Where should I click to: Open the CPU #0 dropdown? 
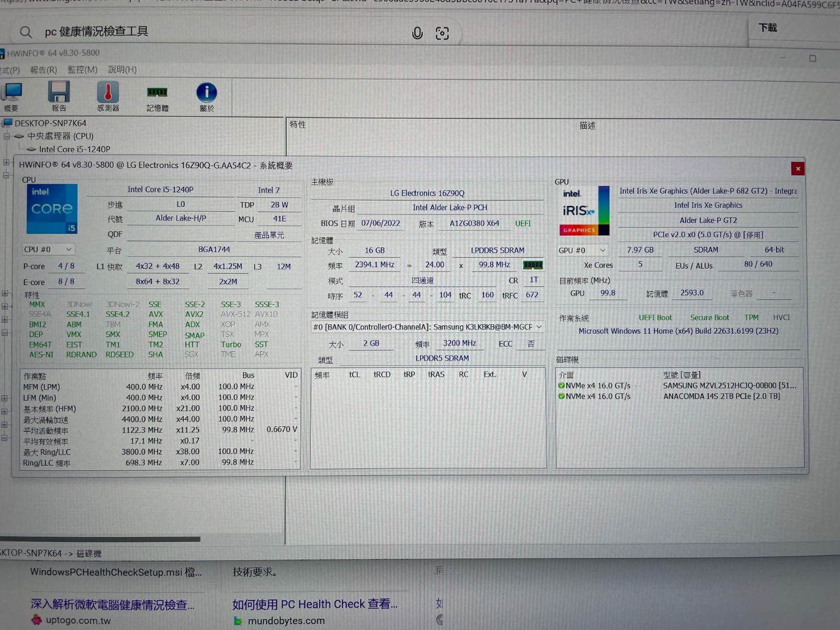[x=48, y=250]
